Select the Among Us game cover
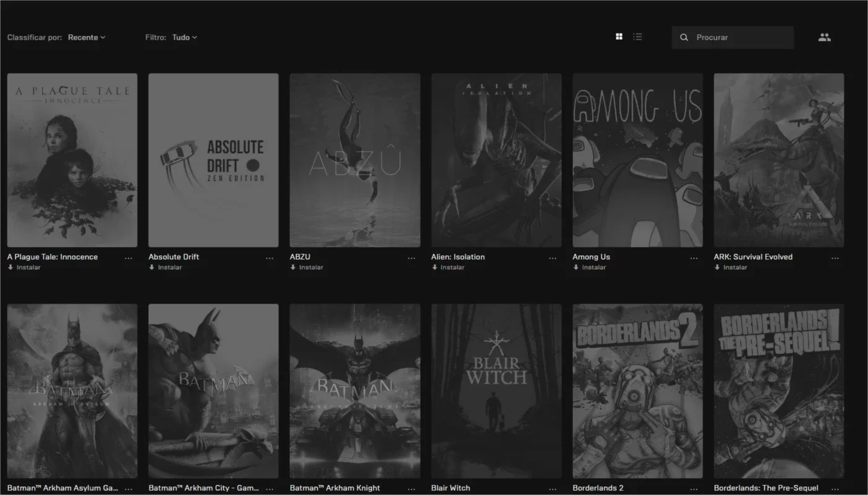 click(638, 160)
